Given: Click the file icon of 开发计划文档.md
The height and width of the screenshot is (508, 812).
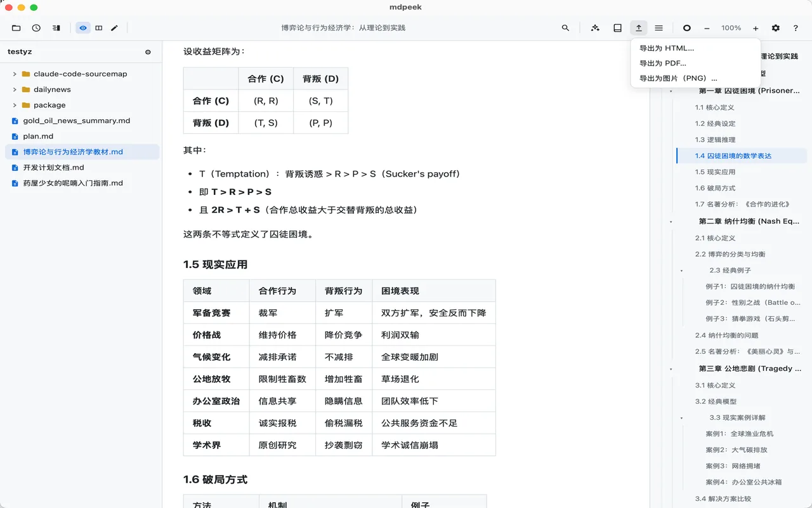Looking at the screenshot, I should click(x=16, y=168).
